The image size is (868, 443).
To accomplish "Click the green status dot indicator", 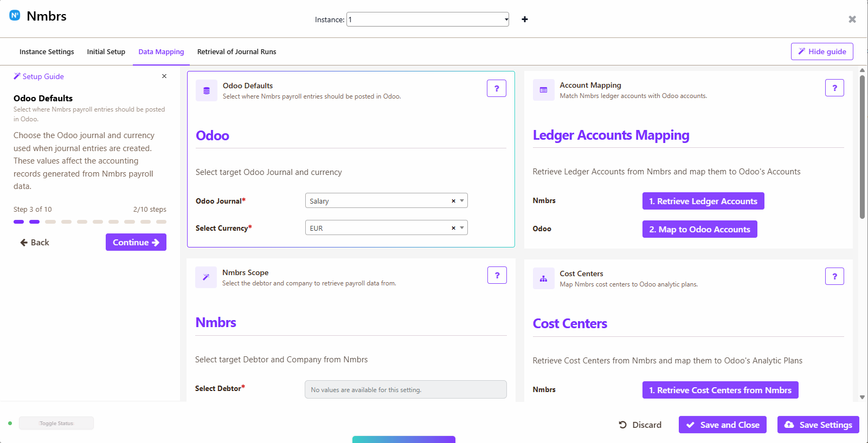I will click(10, 423).
